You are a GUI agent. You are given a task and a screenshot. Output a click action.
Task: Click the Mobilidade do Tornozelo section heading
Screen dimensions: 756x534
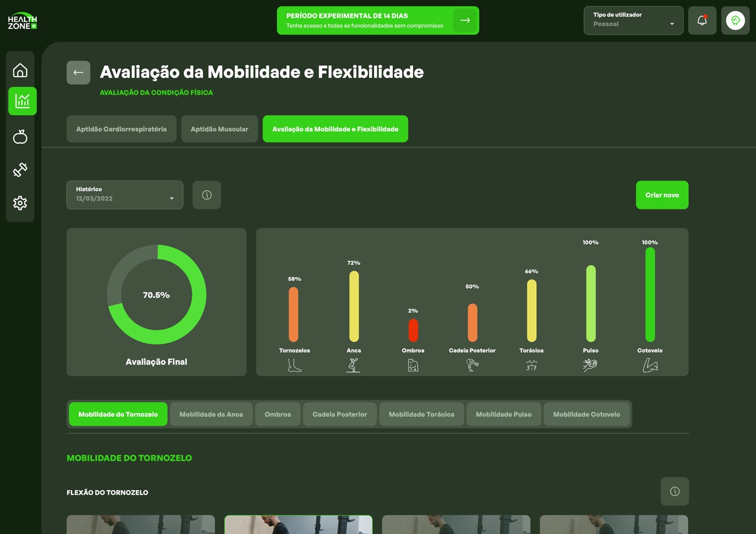point(129,458)
